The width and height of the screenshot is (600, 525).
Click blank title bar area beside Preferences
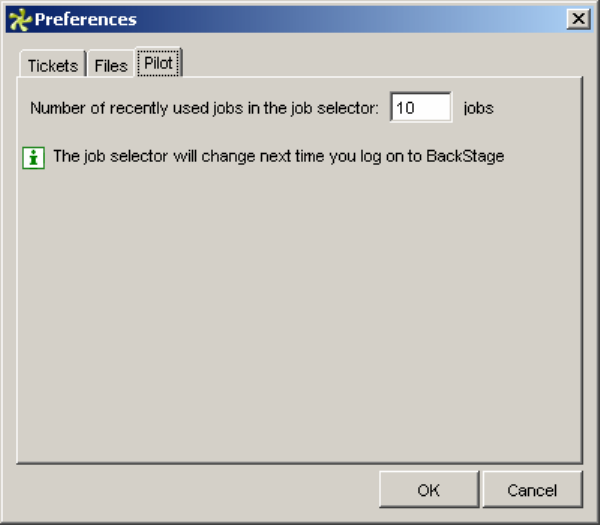pos(350,19)
